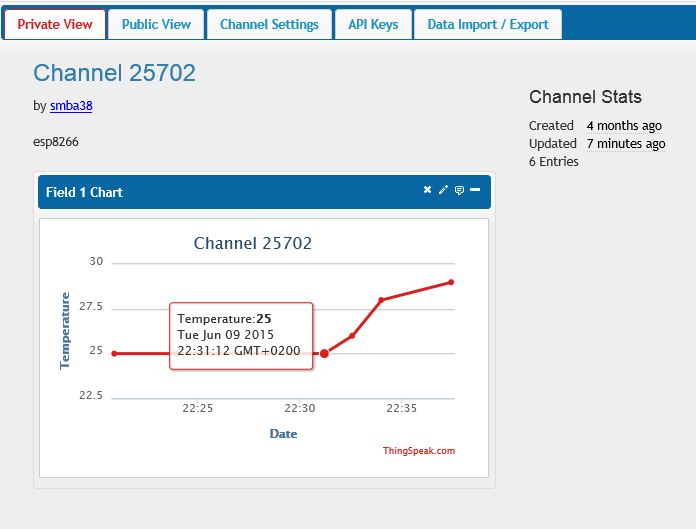696x529 pixels.
Task: Switch to the Private View tab
Action: [54, 24]
